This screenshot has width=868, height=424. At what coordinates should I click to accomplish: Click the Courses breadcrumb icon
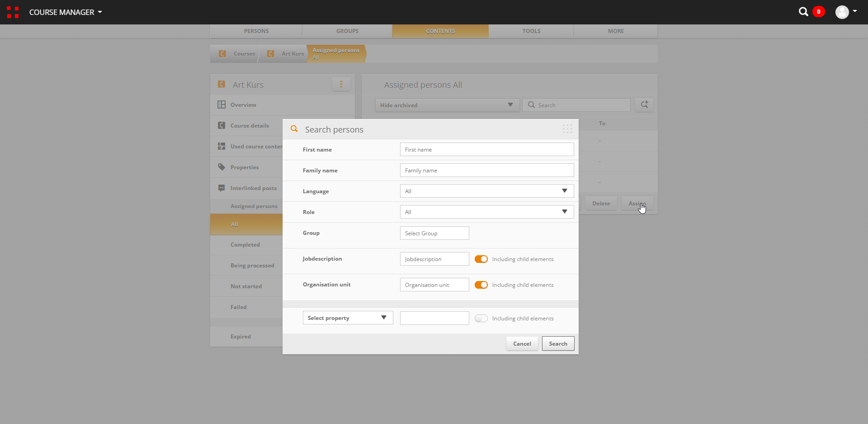pos(222,54)
